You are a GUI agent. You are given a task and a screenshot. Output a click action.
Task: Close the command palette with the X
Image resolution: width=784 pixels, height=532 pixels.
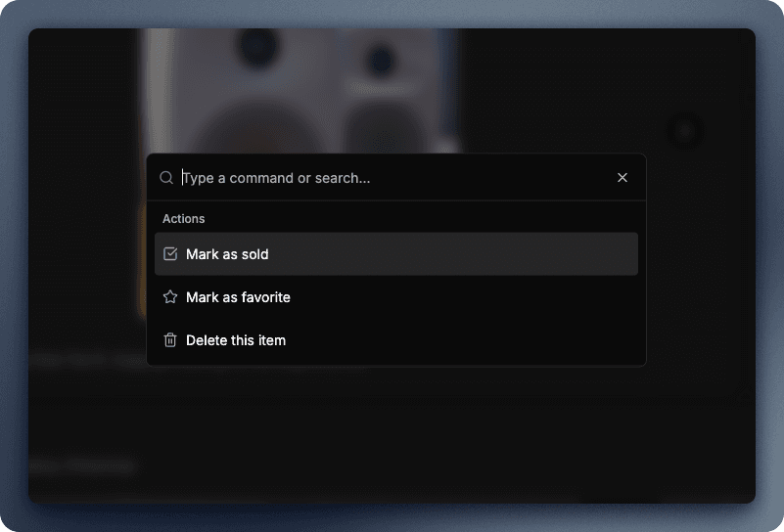pyautogui.click(x=623, y=178)
